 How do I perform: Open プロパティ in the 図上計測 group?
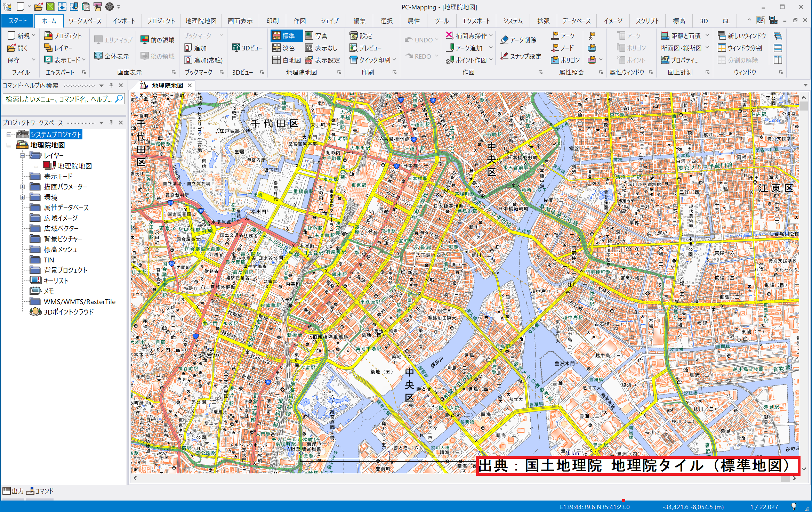680,60
